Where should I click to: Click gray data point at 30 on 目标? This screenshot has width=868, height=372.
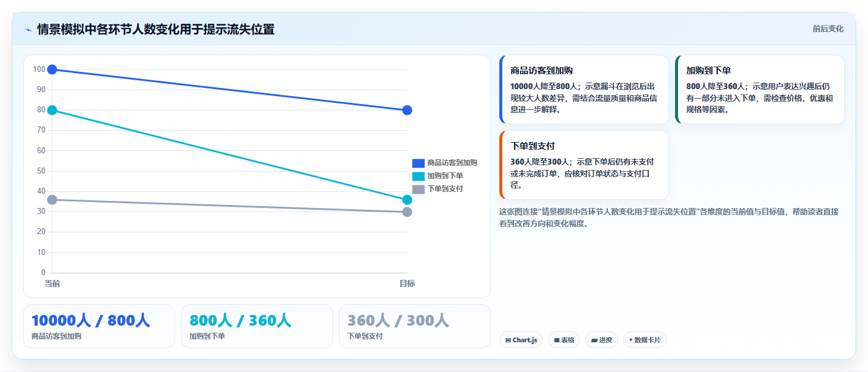[407, 212]
